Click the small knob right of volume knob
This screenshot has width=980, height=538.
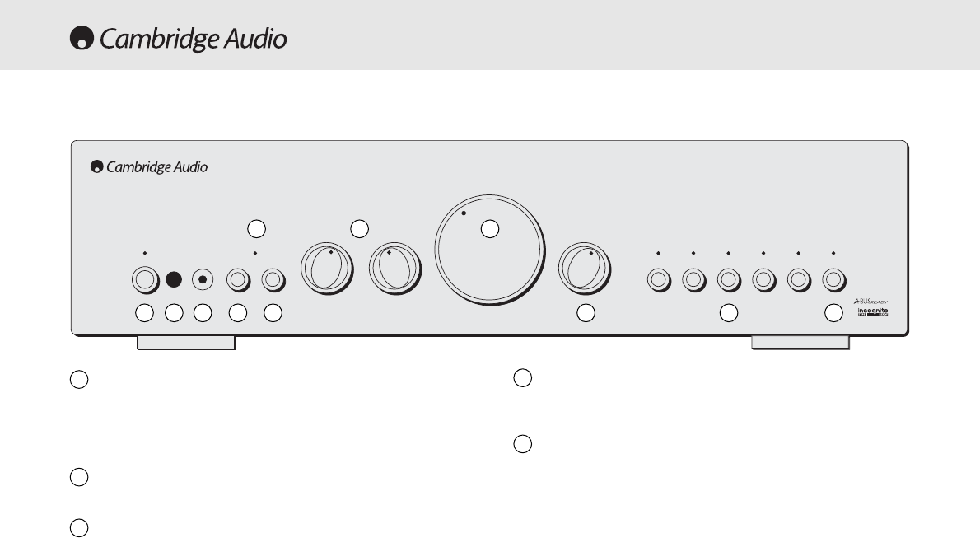point(585,269)
